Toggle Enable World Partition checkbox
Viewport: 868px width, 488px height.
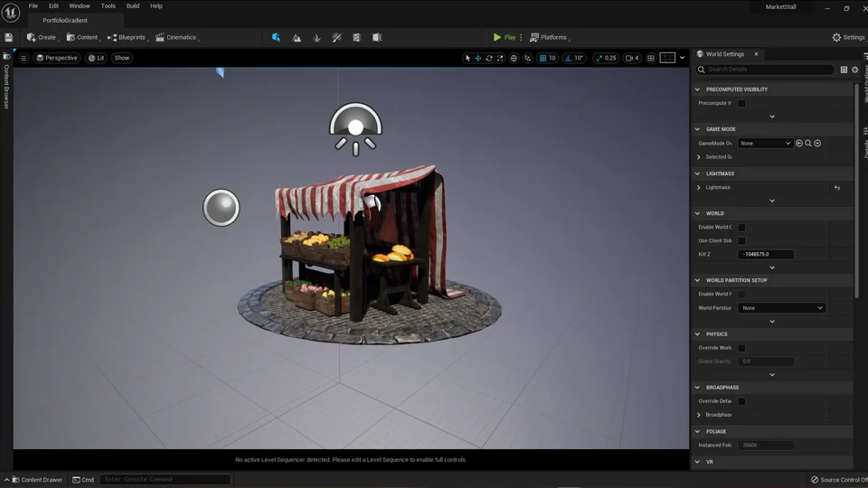click(x=741, y=295)
